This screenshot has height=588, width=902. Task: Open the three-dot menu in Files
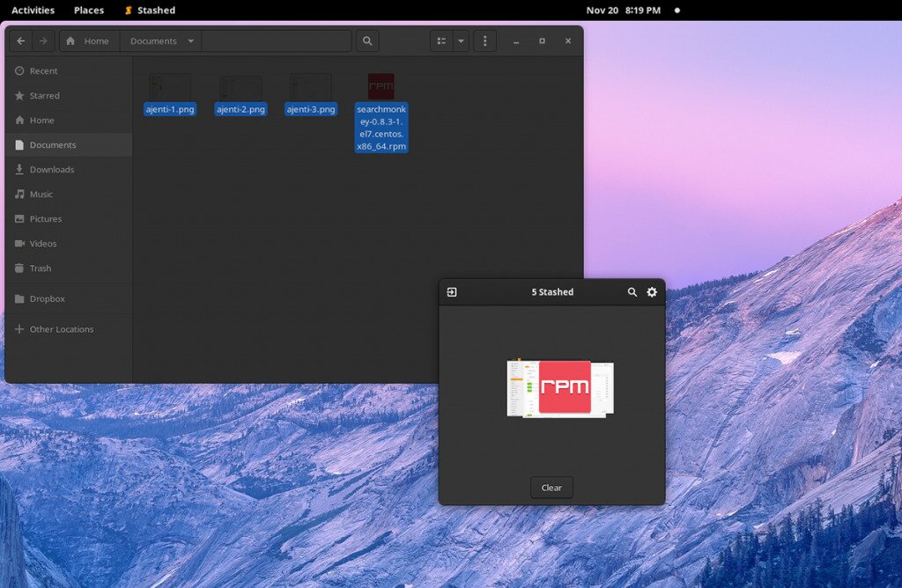click(484, 40)
